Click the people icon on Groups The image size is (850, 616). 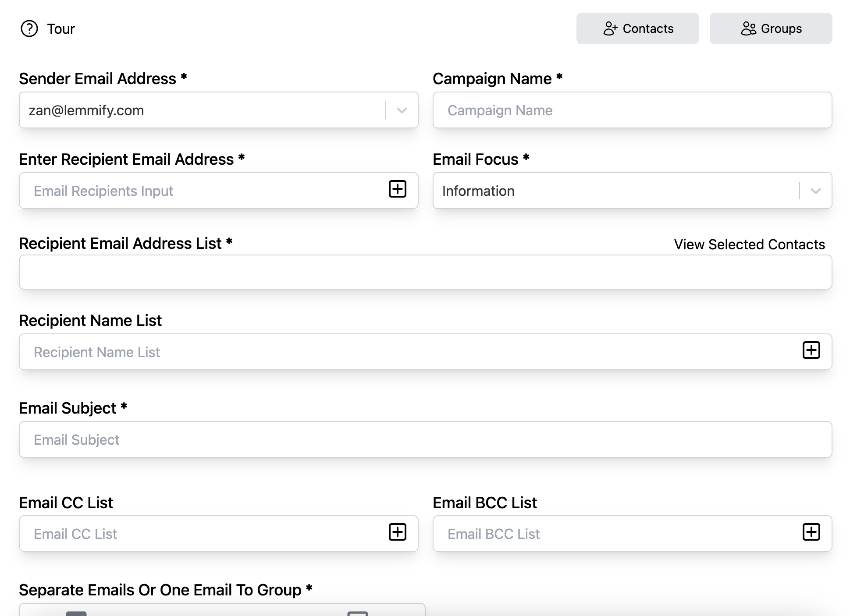coord(748,28)
